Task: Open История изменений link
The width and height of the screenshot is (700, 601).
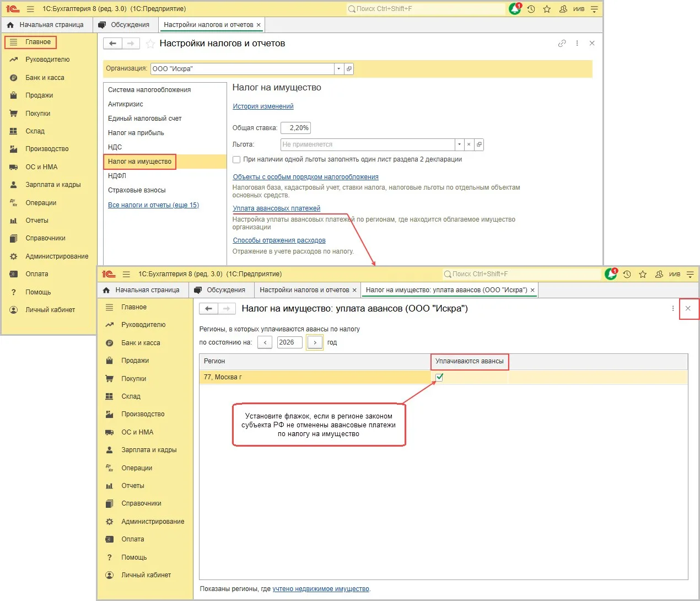Action: (x=263, y=106)
